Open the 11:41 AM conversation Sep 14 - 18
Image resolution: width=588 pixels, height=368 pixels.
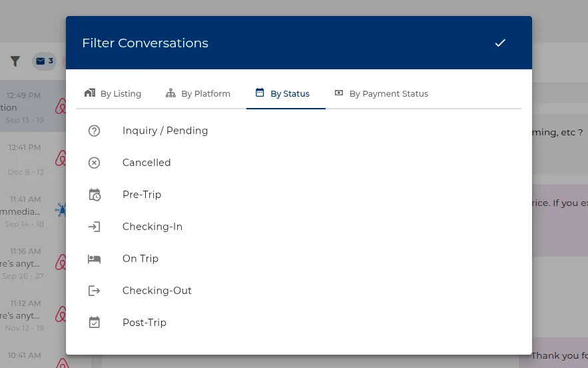tap(33, 211)
